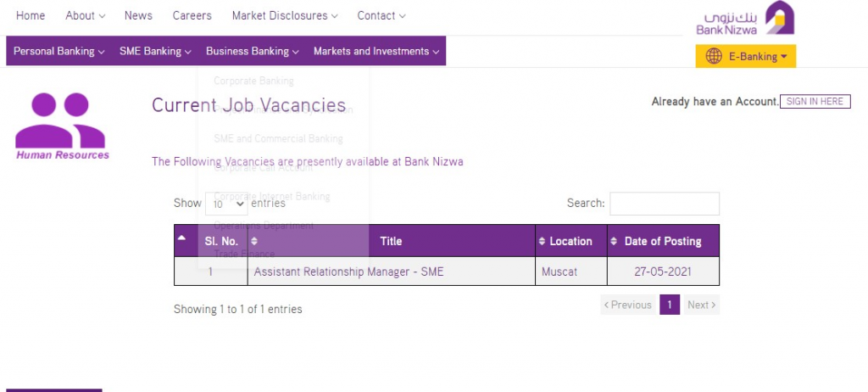Select page 1 in pagination
The height and width of the screenshot is (392, 868).
670,305
